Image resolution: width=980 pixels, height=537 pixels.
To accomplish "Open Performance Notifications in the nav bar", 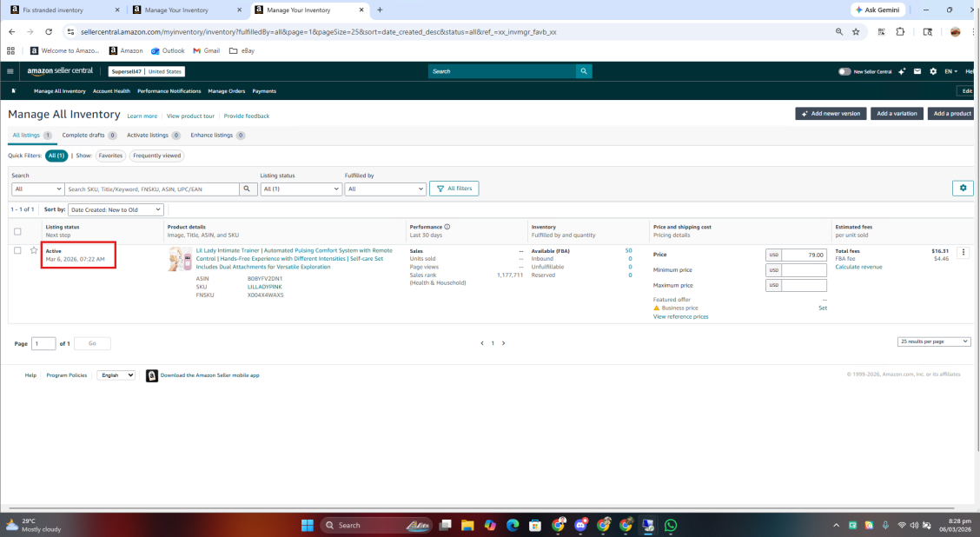I will [x=169, y=91].
